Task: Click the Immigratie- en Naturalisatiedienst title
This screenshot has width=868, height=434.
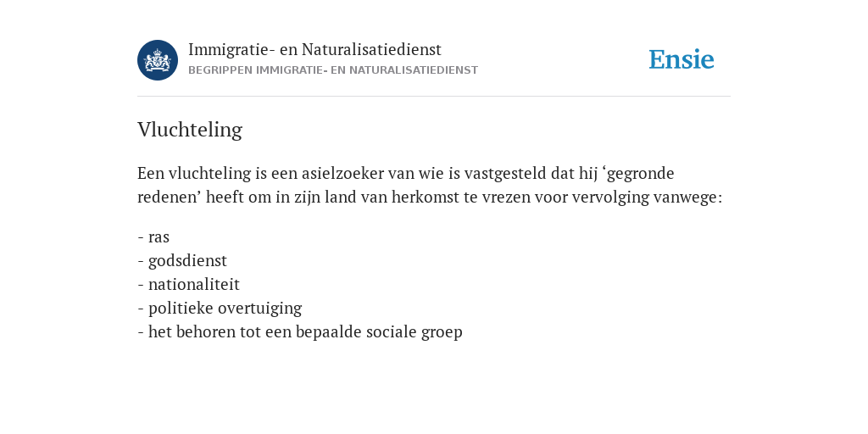Action: [315, 49]
